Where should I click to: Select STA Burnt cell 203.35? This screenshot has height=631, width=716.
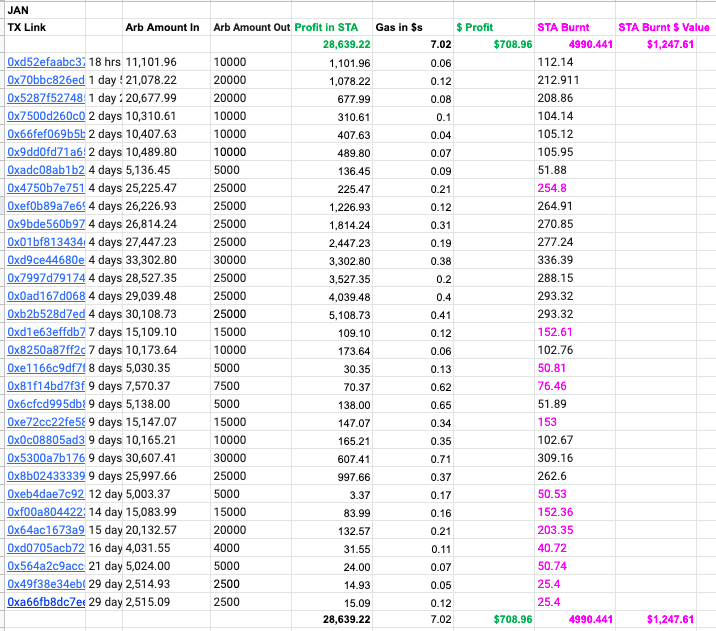(574, 530)
